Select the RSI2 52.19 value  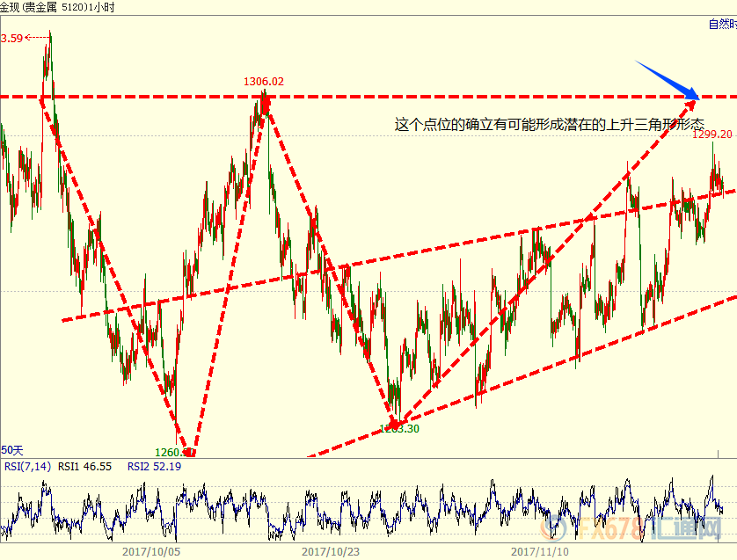tap(154, 467)
